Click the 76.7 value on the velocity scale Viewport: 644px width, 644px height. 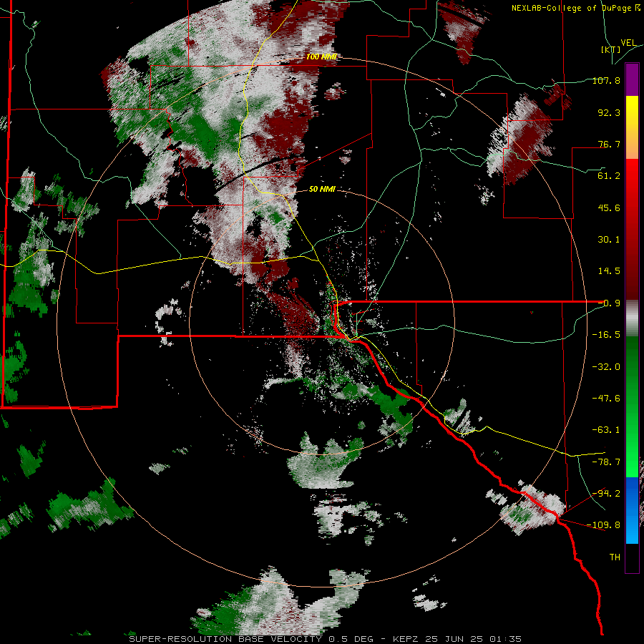pos(609,144)
